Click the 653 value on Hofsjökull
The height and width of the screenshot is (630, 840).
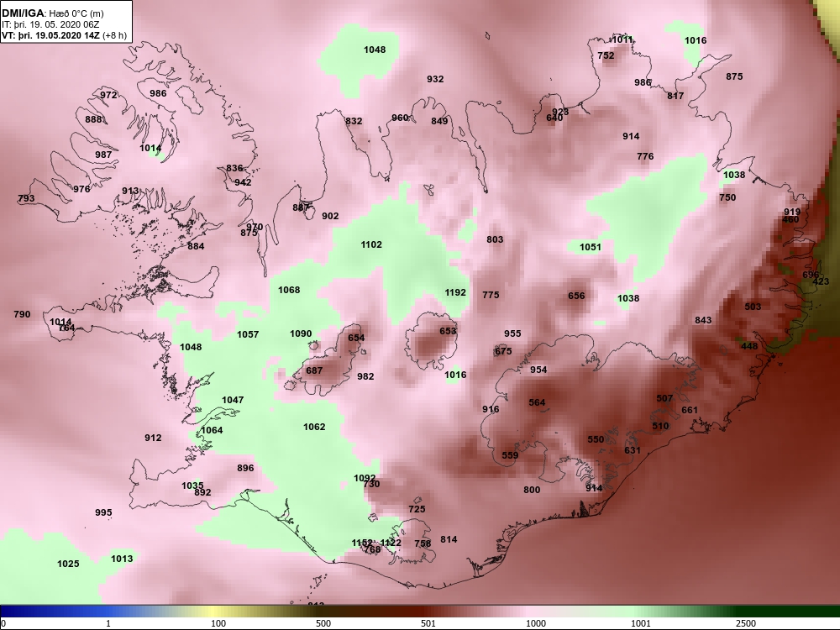pos(448,331)
